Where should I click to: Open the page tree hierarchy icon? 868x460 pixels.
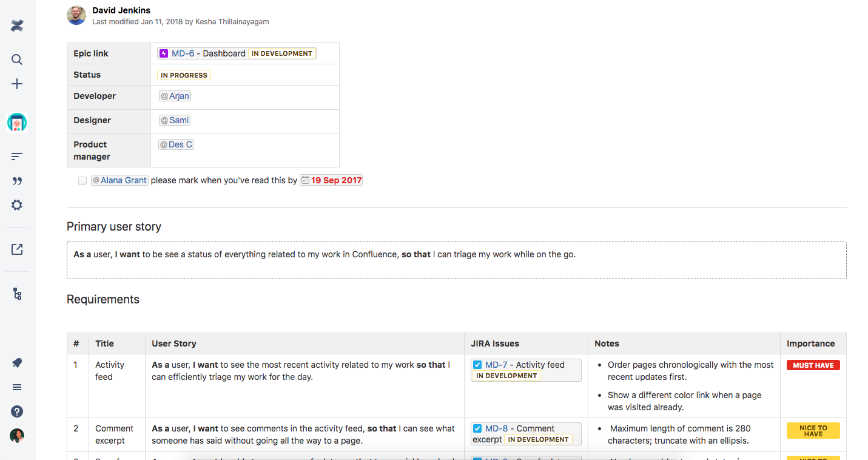[x=16, y=294]
